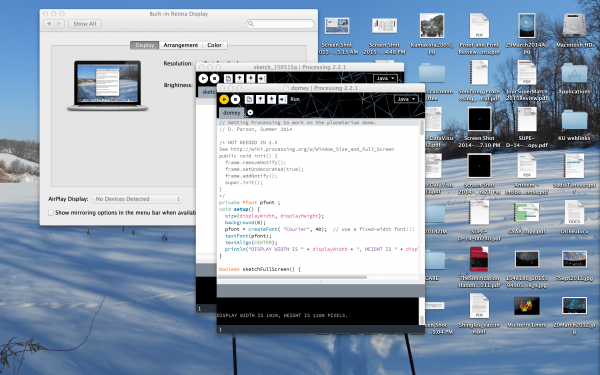Open AirPlay Display dropdown
The width and height of the screenshot is (600, 375).
point(137,199)
